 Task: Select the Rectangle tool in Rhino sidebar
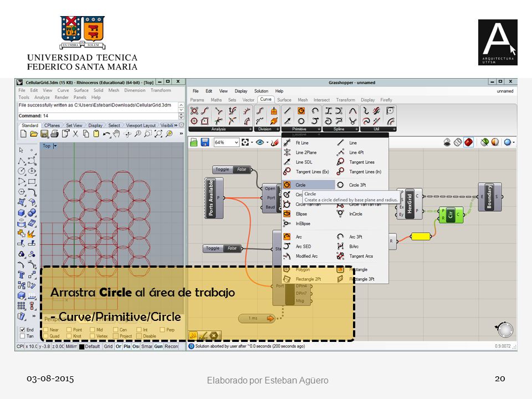tap(32, 182)
